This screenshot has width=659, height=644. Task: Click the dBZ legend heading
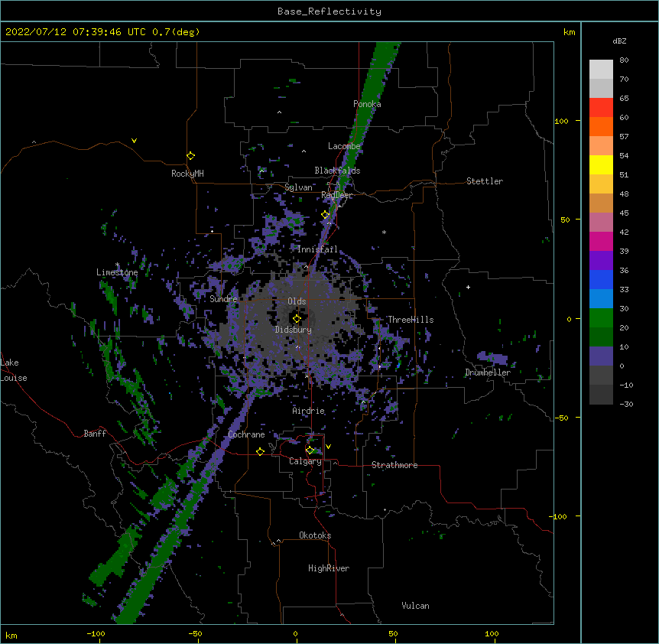coord(619,41)
